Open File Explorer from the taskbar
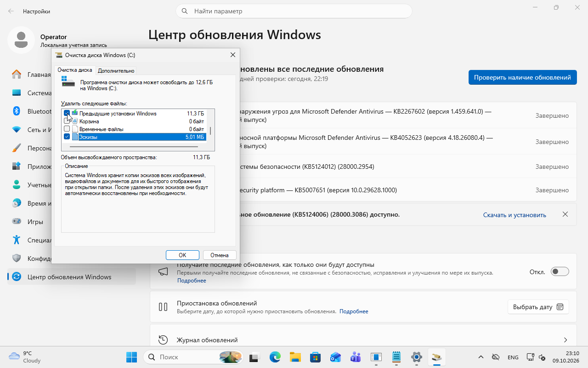The image size is (588, 368). coord(295,357)
